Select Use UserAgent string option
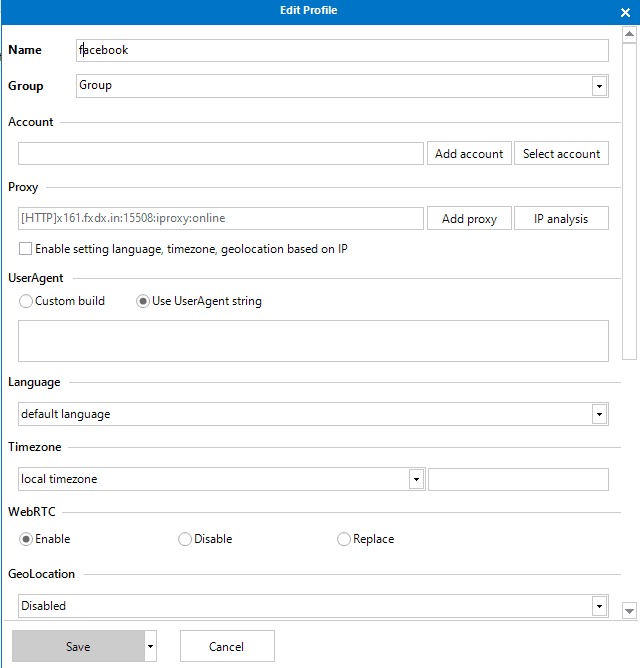The width and height of the screenshot is (640, 668). 143,301
